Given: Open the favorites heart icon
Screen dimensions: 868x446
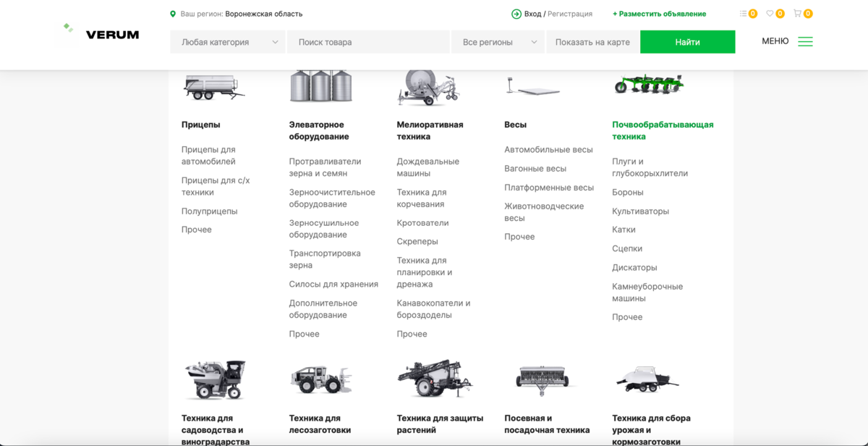Looking at the screenshot, I should point(771,12).
